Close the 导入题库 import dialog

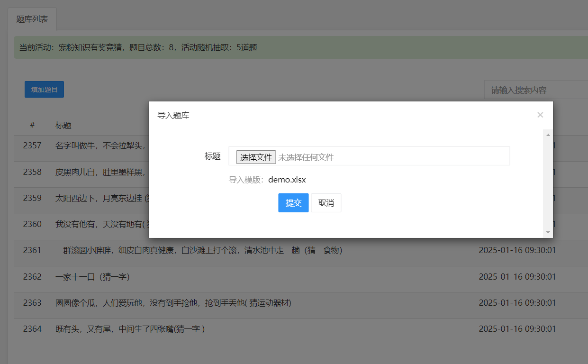click(x=540, y=115)
